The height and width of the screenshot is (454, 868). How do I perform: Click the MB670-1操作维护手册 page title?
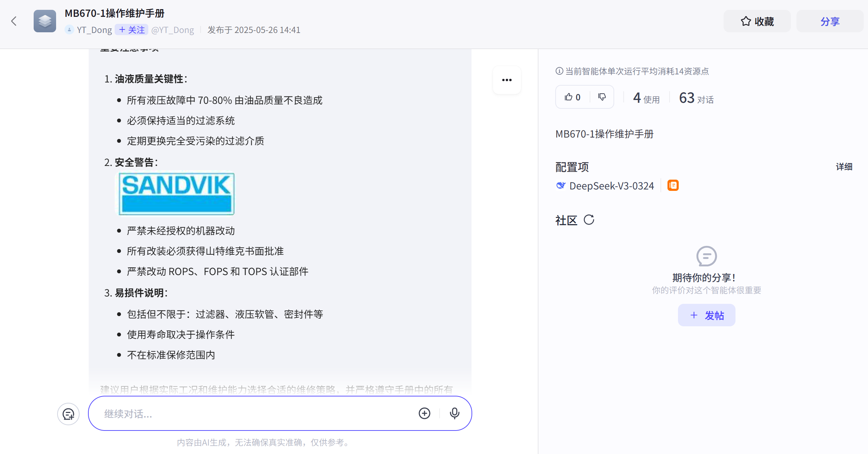pyautogui.click(x=115, y=13)
